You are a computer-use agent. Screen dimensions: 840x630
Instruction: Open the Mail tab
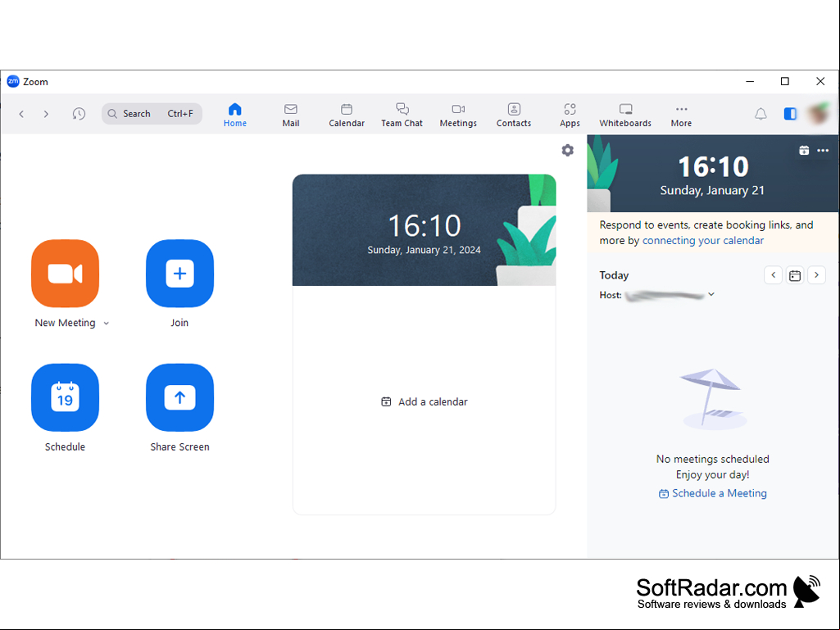[x=290, y=115]
